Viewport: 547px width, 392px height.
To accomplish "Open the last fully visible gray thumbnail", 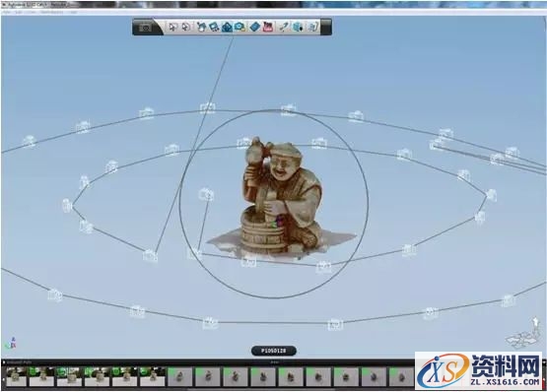I will click(402, 376).
